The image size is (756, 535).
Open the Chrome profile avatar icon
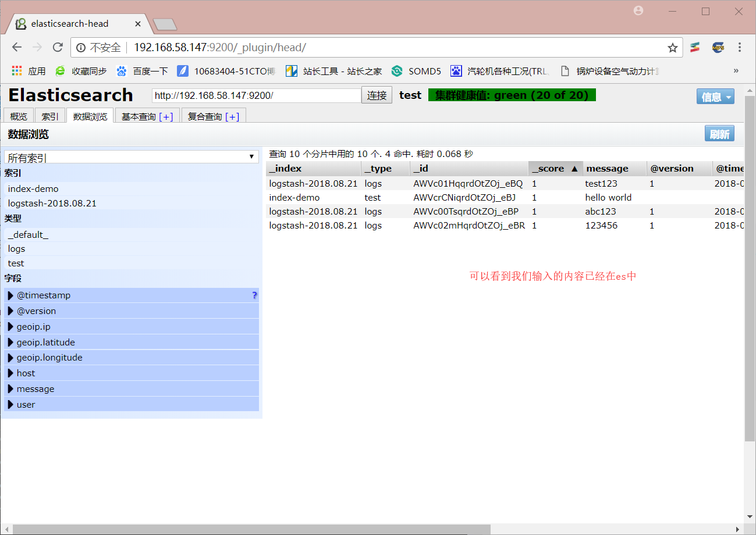coord(639,10)
